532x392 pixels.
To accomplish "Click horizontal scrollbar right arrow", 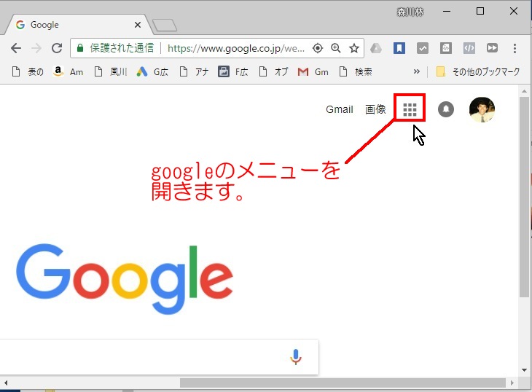I will point(512,383).
